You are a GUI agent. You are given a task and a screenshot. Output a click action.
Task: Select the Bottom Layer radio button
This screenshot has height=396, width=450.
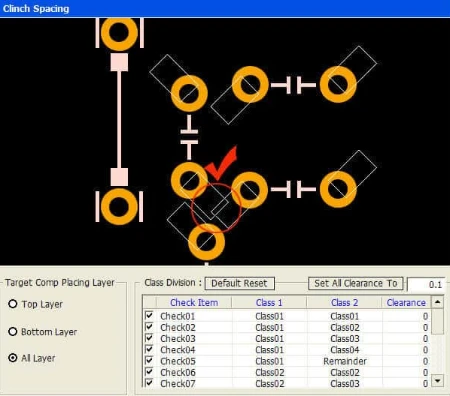(13, 332)
